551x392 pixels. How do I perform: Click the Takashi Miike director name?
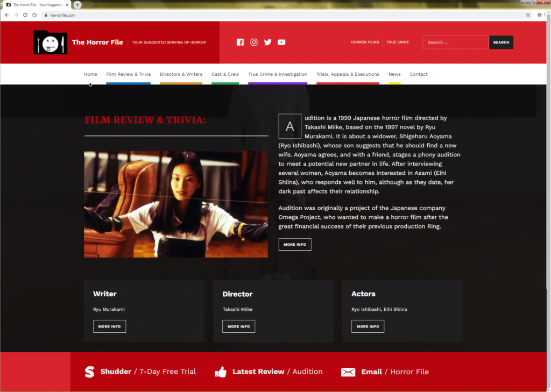tap(237, 309)
